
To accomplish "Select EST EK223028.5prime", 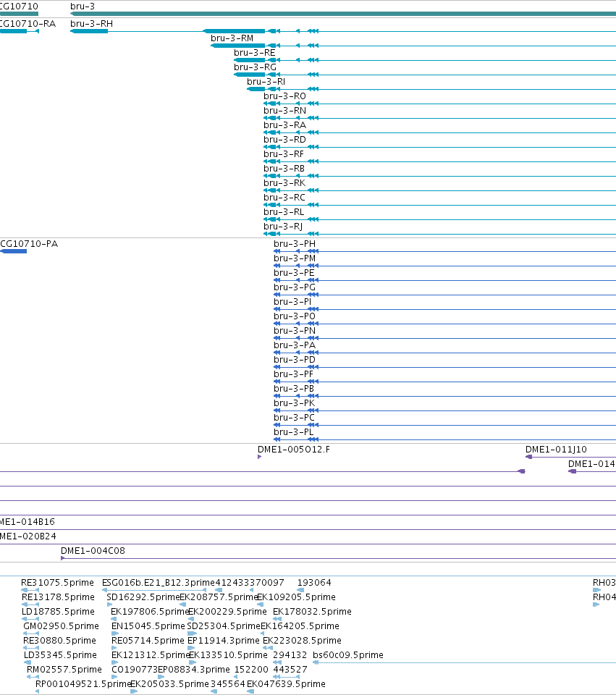I will (302, 641).
